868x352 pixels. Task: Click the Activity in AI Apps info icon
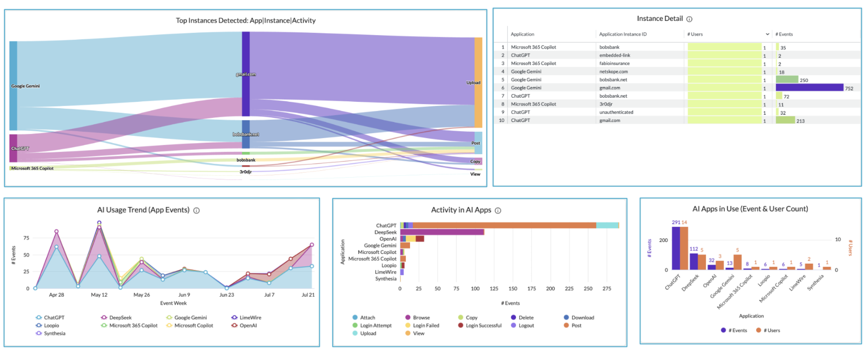[x=498, y=211]
